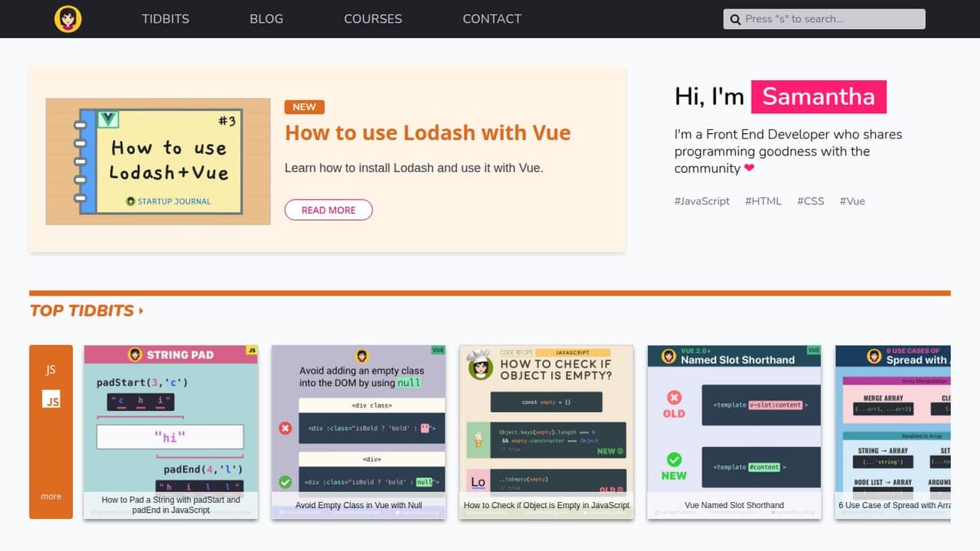Screen dimensions: 980x551
Task: Click the more link in orange JS sidebar
Action: (x=51, y=497)
